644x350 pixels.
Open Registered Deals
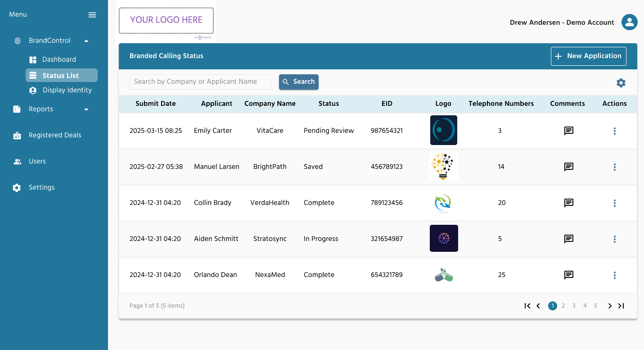click(x=55, y=135)
